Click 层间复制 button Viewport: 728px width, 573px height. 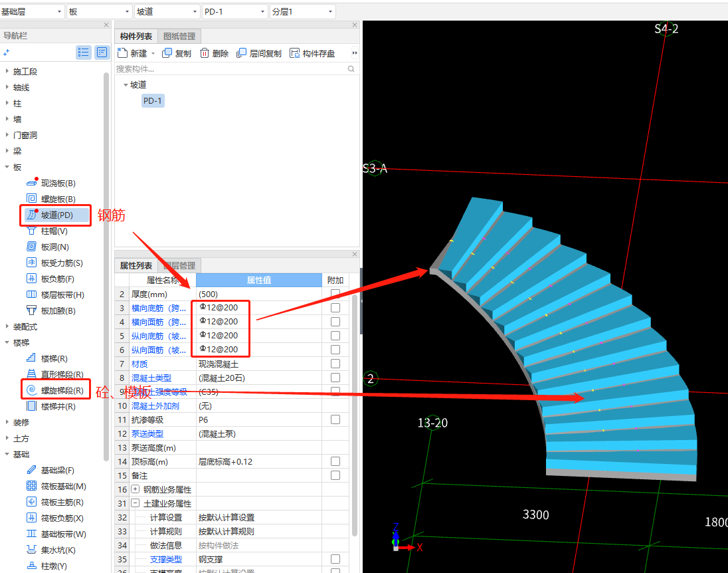[259, 53]
